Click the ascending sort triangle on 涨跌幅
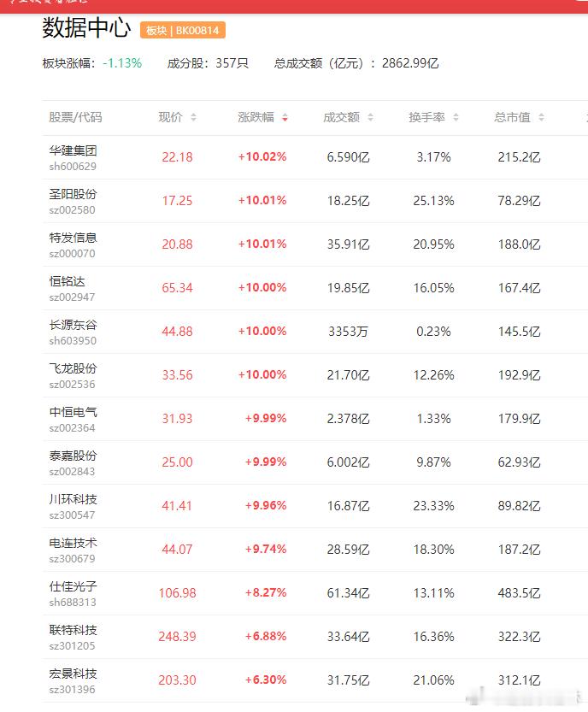The image size is (588, 712). pyautogui.click(x=285, y=115)
